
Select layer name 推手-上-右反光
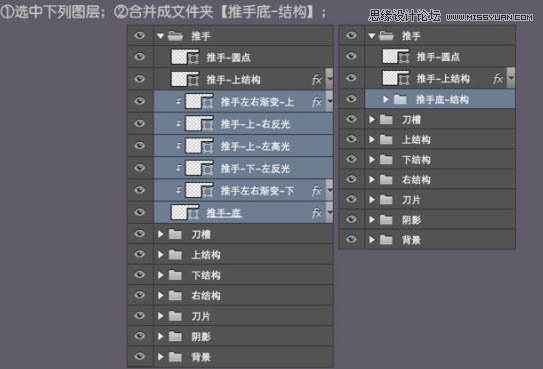pos(255,124)
